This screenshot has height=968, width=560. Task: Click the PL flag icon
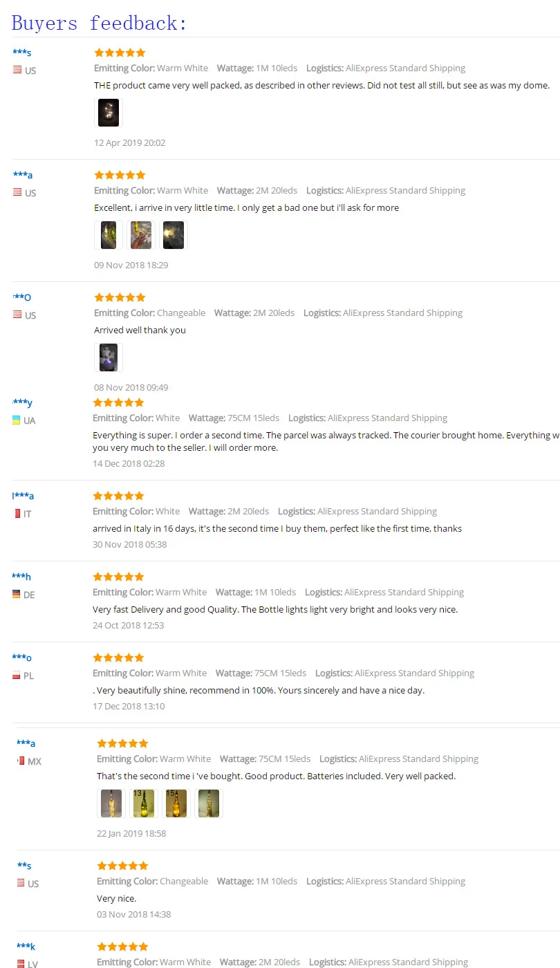(16, 676)
